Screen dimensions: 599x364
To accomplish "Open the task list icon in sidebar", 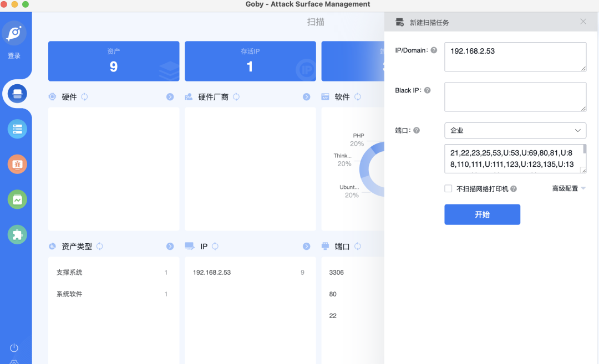I will (16, 129).
